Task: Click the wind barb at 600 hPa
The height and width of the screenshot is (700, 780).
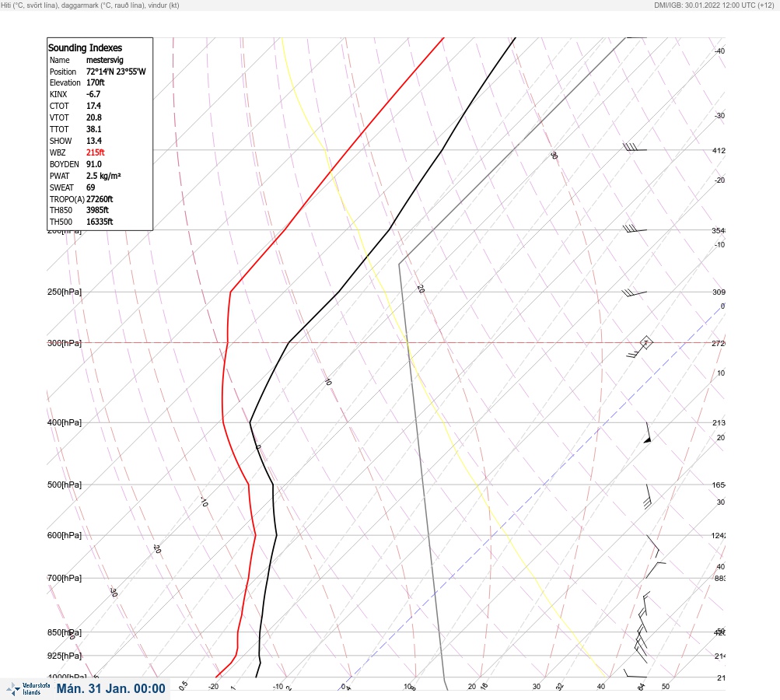Action: pyautogui.click(x=654, y=546)
